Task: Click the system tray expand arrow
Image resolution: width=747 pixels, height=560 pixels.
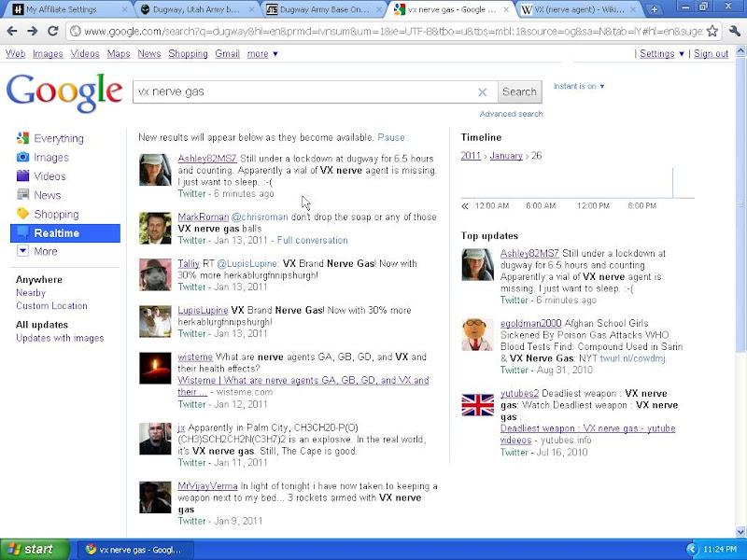Action: [692, 550]
